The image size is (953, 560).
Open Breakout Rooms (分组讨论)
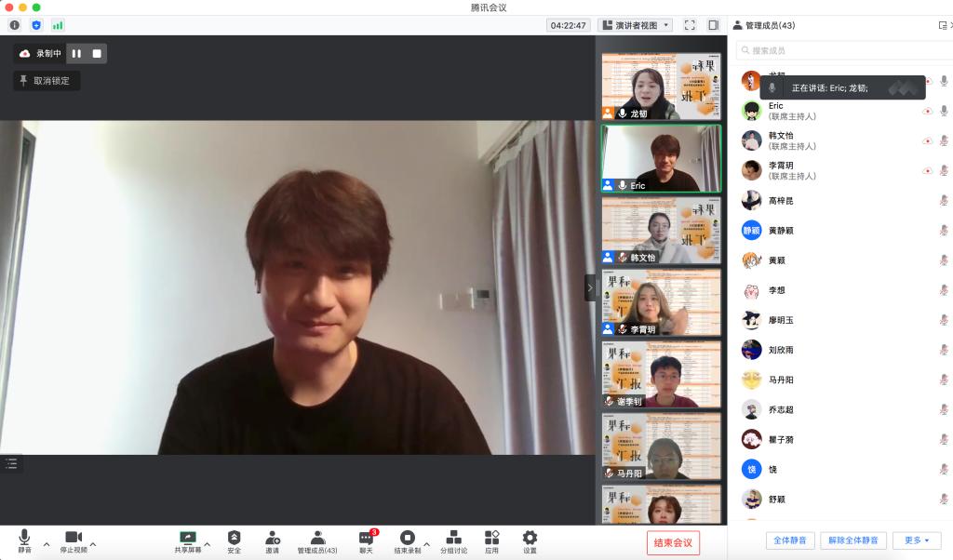coord(453,540)
